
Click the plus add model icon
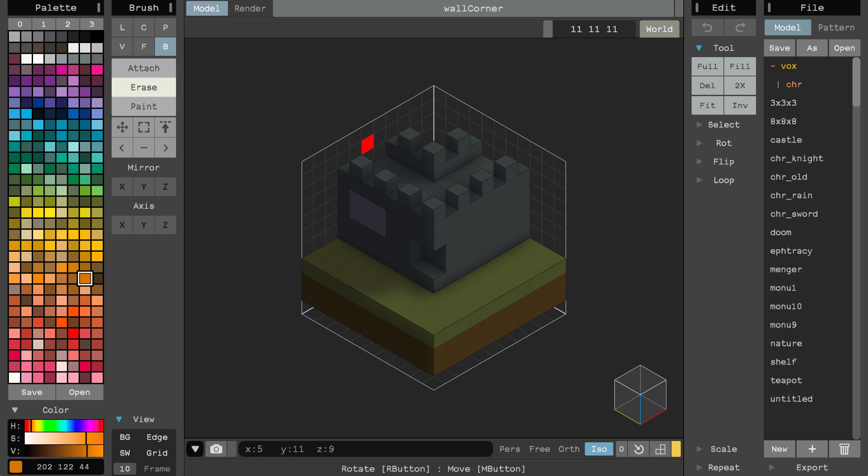tap(812, 449)
